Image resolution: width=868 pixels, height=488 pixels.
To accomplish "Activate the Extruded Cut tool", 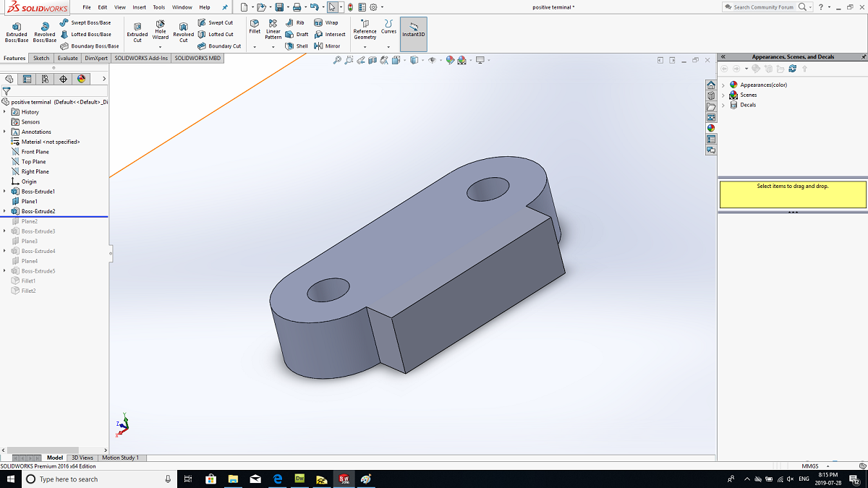I will click(x=137, y=32).
